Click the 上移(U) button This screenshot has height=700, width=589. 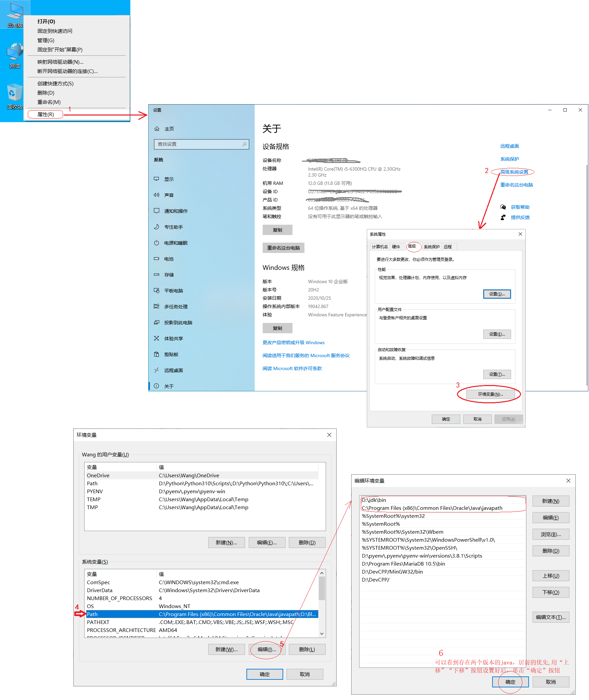[551, 576]
